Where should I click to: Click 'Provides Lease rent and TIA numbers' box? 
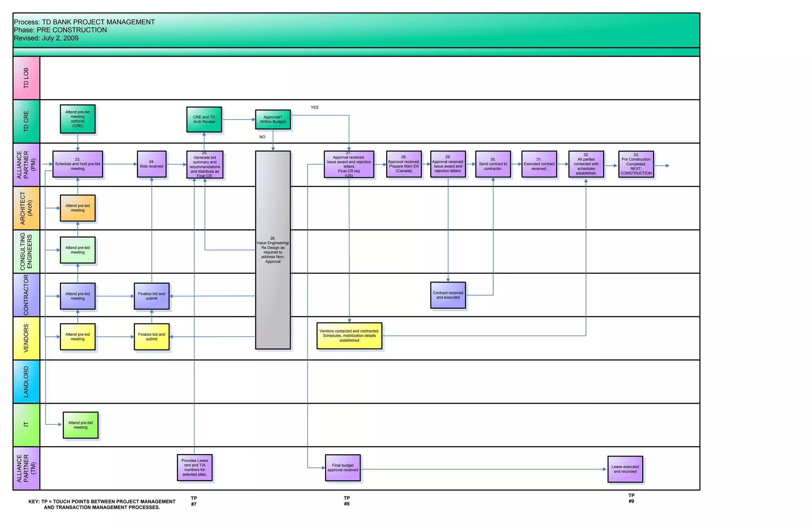point(195,468)
